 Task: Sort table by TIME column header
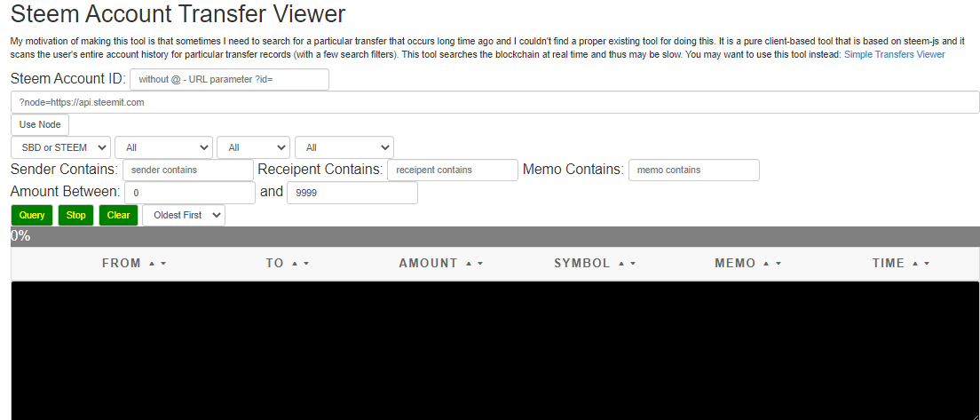coord(901,263)
